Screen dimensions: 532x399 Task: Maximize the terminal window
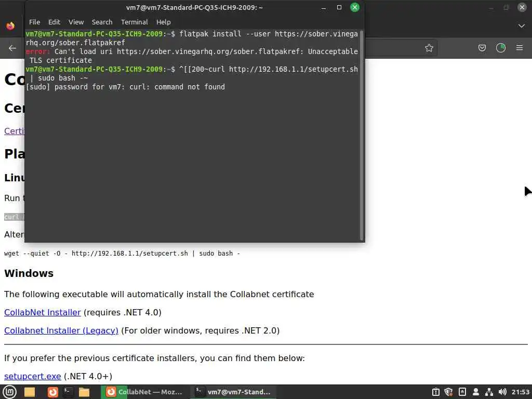(339, 7)
